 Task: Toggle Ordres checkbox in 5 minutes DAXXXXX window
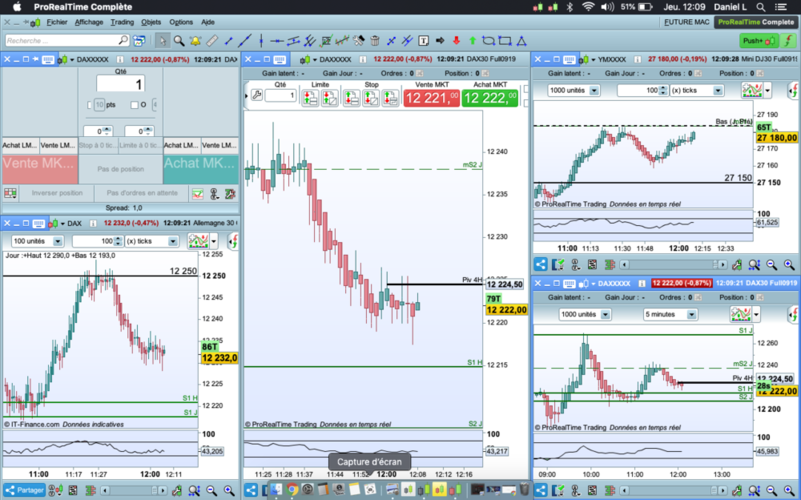click(x=697, y=297)
